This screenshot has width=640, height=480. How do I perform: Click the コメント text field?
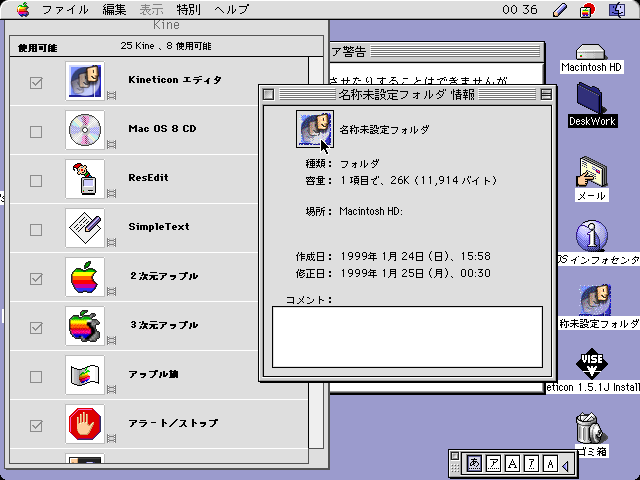click(407, 337)
